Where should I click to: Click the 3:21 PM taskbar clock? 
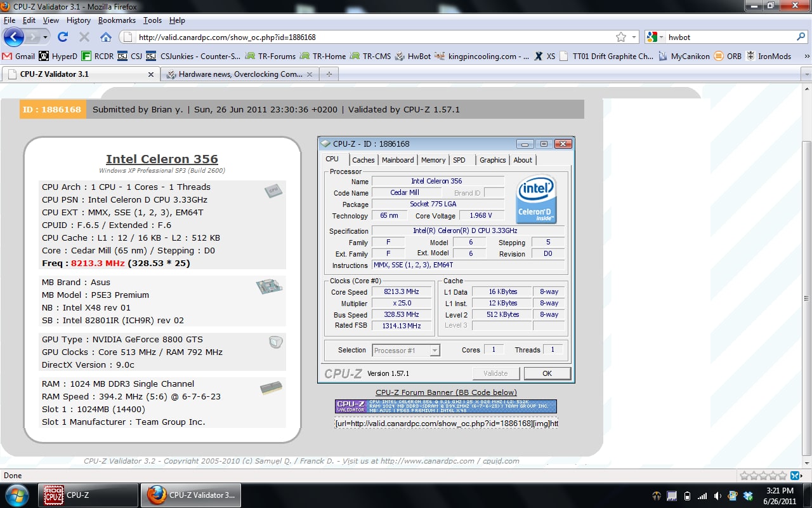coord(779,490)
